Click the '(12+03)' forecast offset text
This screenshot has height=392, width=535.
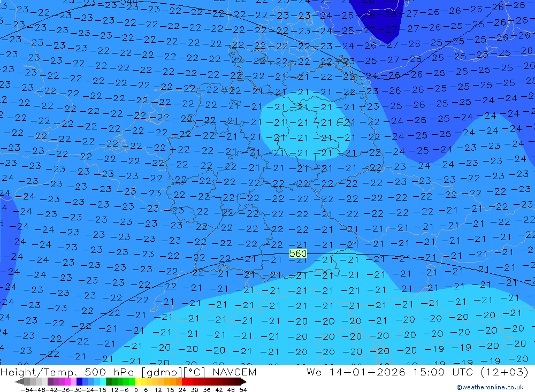coord(505,372)
